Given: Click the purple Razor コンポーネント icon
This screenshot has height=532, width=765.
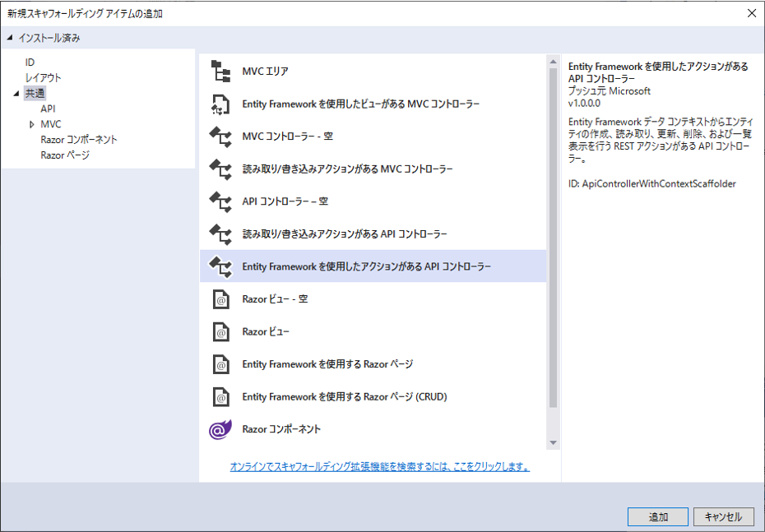Looking at the screenshot, I should point(220,429).
